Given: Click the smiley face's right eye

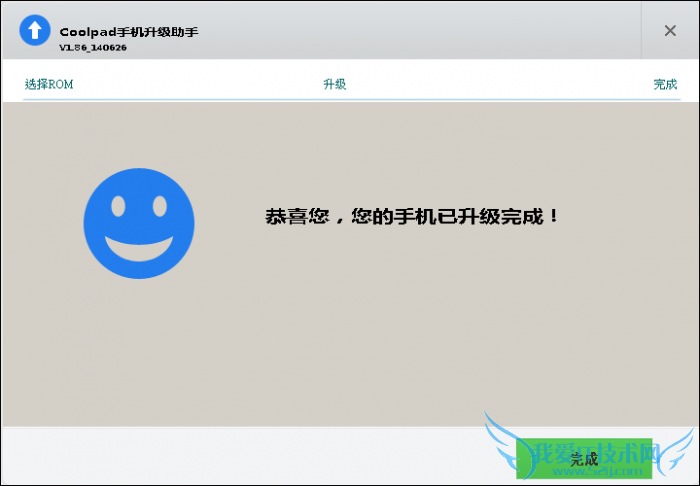Looking at the screenshot, I should coord(159,206).
